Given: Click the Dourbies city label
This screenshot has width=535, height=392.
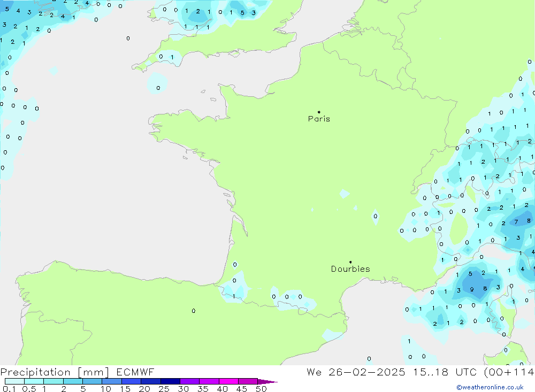Looking at the screenshot, I should click(x=350, y=269).
